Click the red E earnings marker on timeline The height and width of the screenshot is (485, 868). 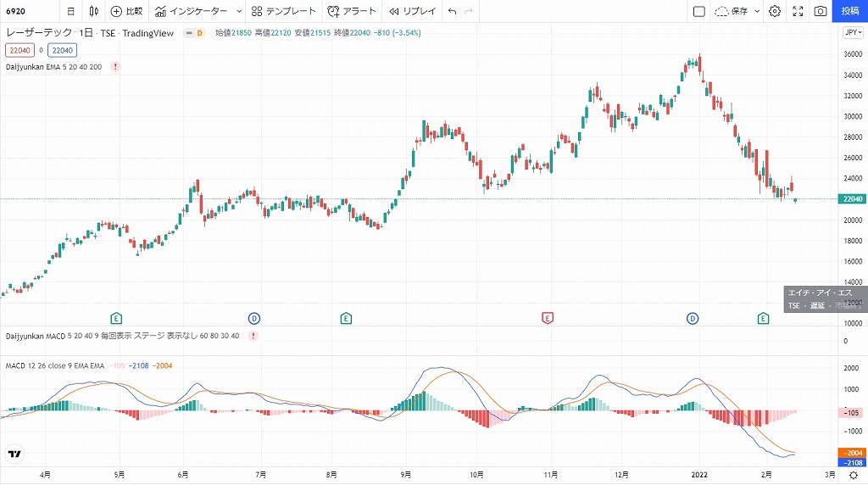pos(548,318)
